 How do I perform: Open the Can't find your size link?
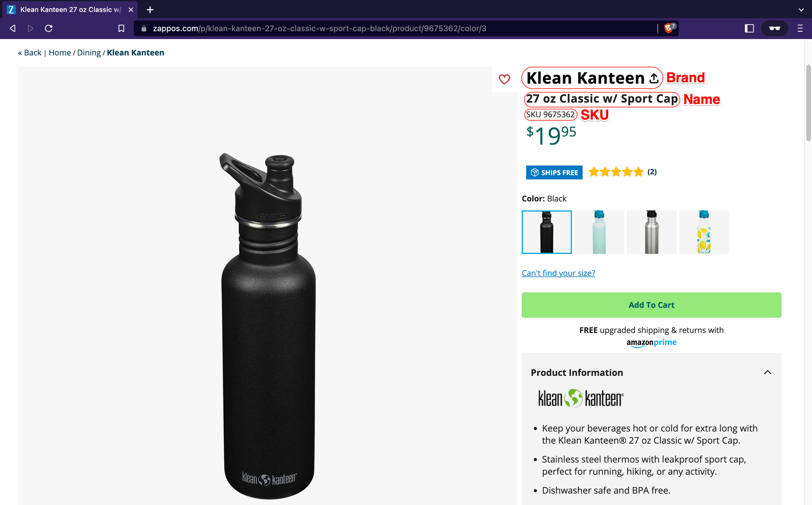coord(558,273)
